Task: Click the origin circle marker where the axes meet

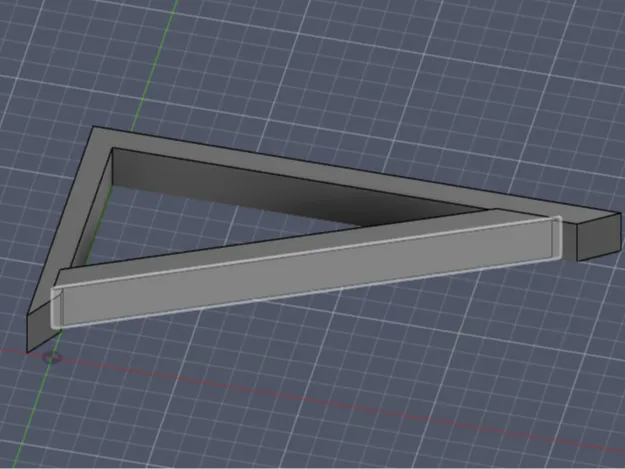Action: pyautogui.click(x=52, y=358)
